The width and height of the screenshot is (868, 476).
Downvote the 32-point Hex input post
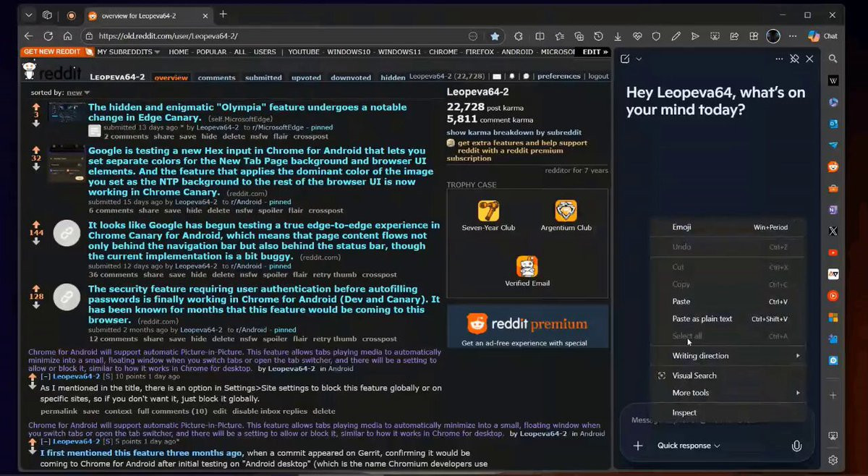tap(36, 166)
